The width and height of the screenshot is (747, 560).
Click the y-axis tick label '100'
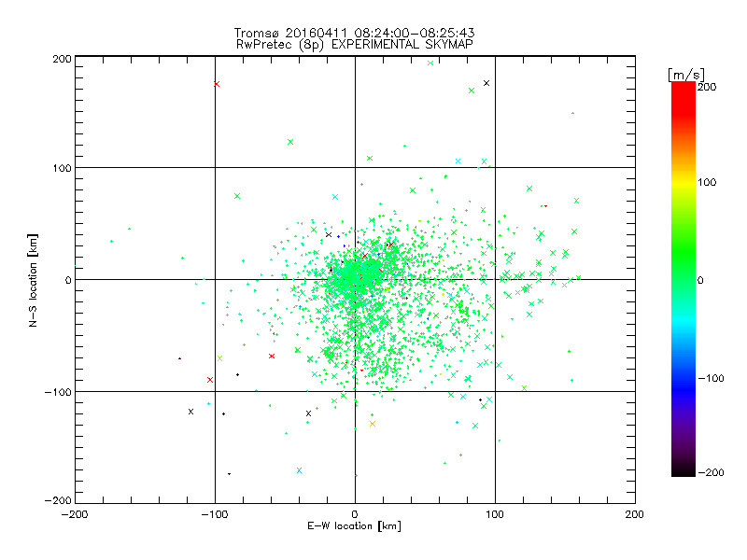(62, 168)
